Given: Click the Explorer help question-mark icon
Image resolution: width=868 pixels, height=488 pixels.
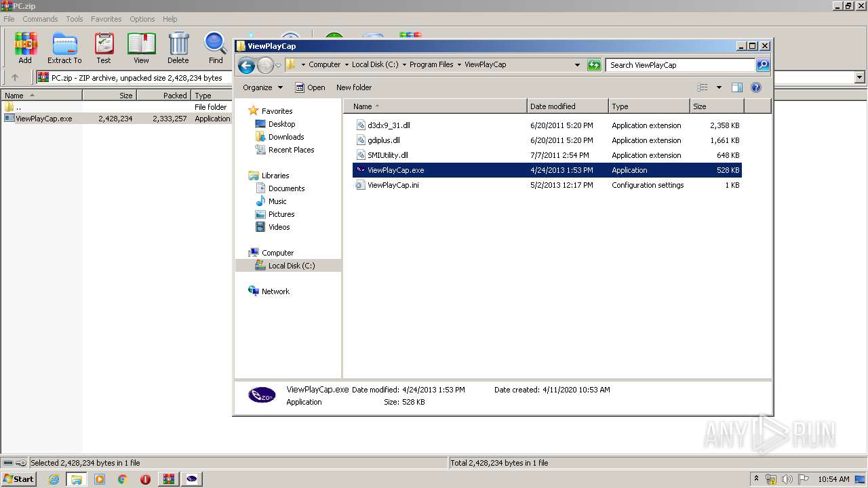Looking at the screenshot, I should [x=756, y=87].
